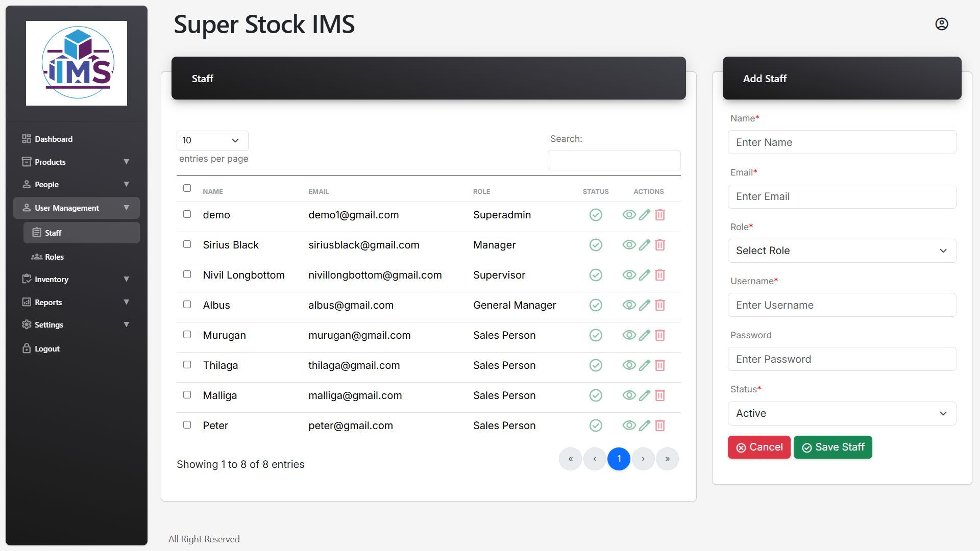The height and width of the screenshot is (551, 980).
Task: Click the delete trash icon for Peter
Action: pyautogui.click(x=660, y=425)
